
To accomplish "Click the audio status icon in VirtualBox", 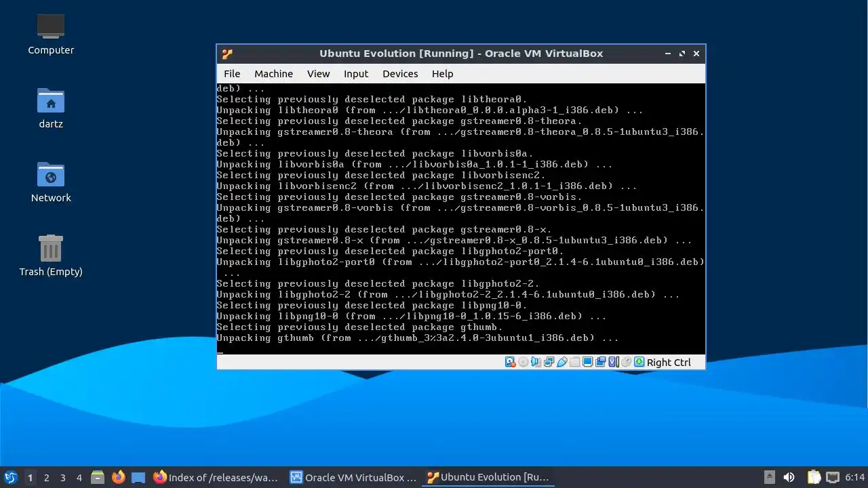I will 536,362.
